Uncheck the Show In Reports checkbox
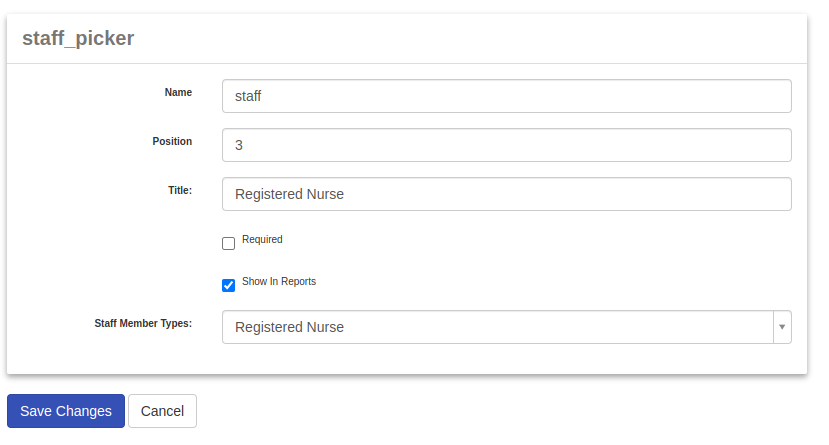This screenshot has height=445, width=829. pos(228,285)
